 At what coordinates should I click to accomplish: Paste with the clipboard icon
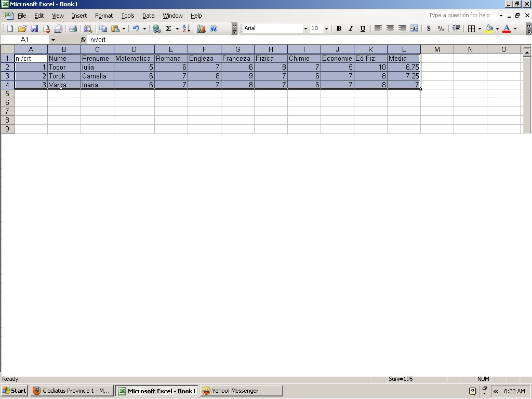[x=115, y=29]
